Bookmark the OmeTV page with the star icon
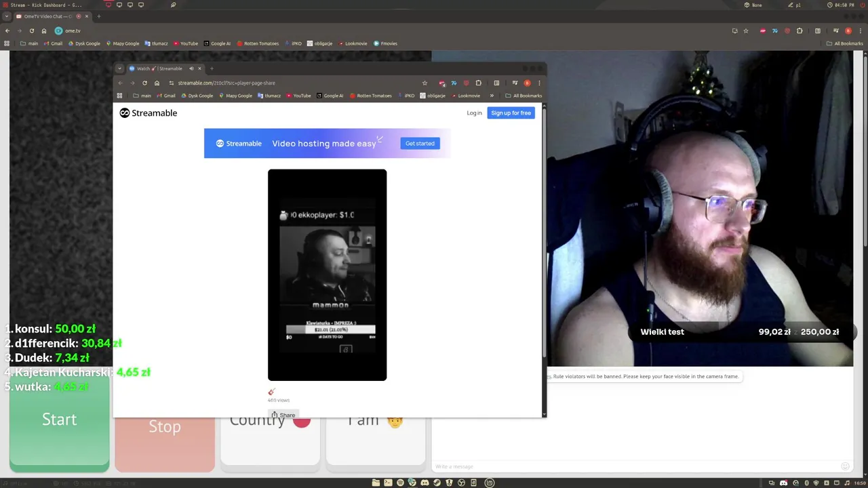The image size is (868, 488). tap(746, 30)
